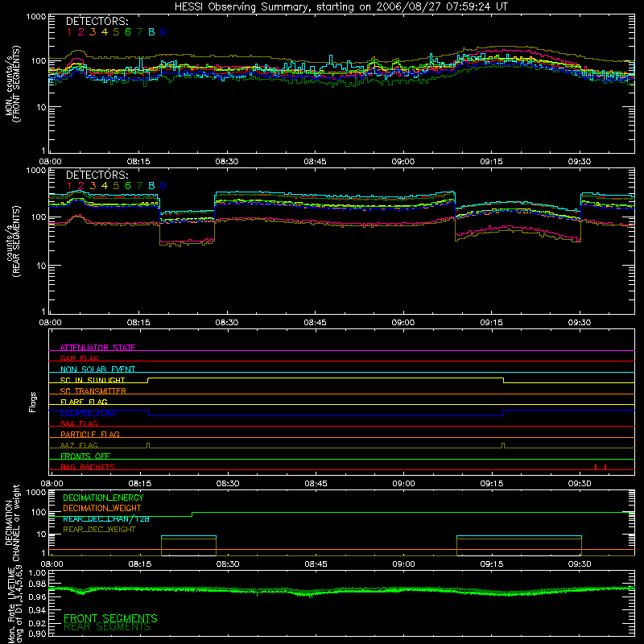Screen dimensions: 644x644
Task: Select detector 9 in front segments legend
Action: click(x=163, y=32)
